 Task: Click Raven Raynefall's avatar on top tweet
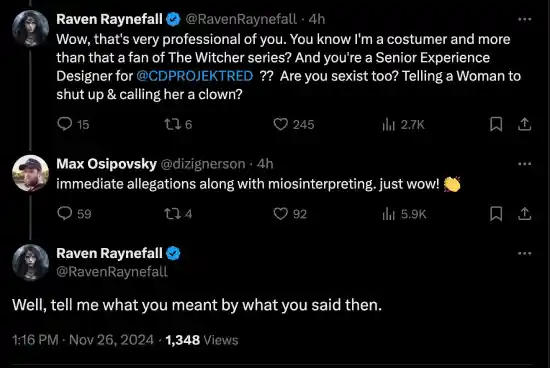(x=31, y=28)
